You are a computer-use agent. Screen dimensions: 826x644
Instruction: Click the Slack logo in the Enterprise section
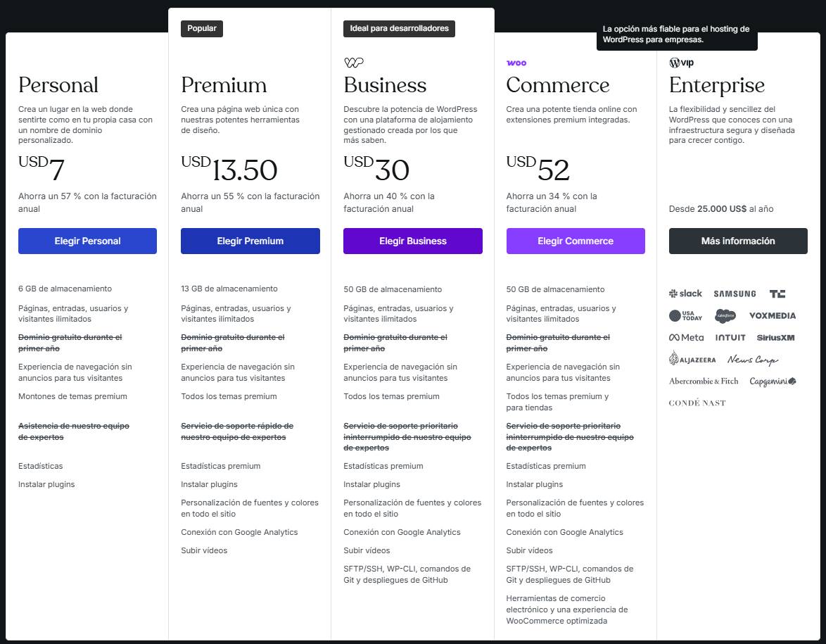pyautogui.click(x=685, y=293)
